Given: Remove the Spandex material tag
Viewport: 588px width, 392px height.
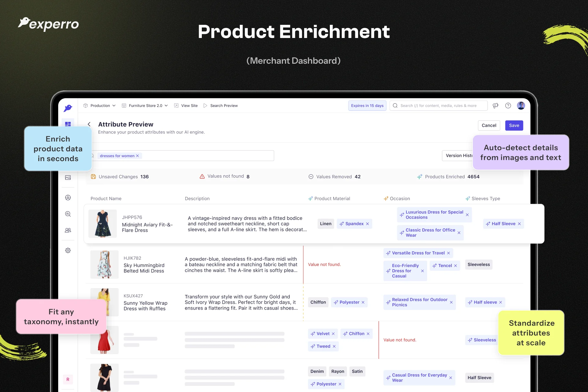Looking at the screenshot, I should (367, 224).
